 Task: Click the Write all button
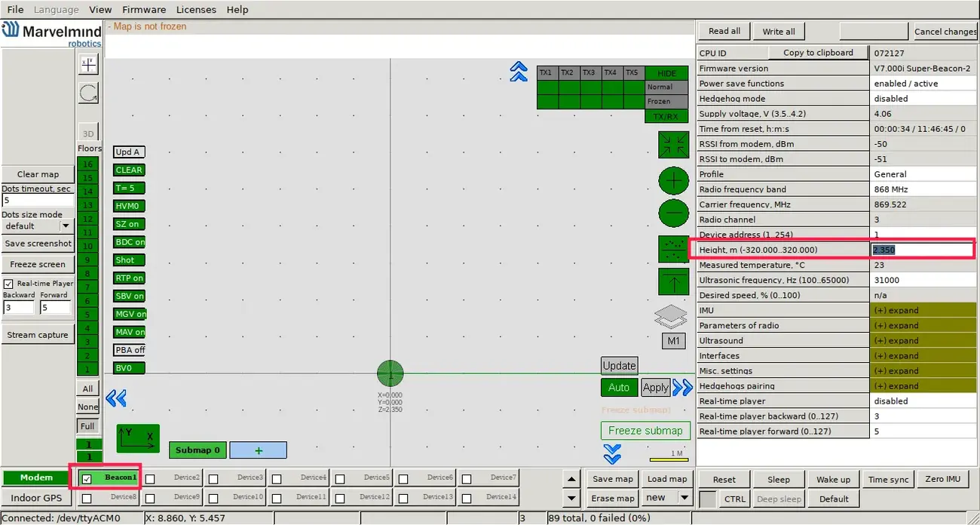pos(778,31)
